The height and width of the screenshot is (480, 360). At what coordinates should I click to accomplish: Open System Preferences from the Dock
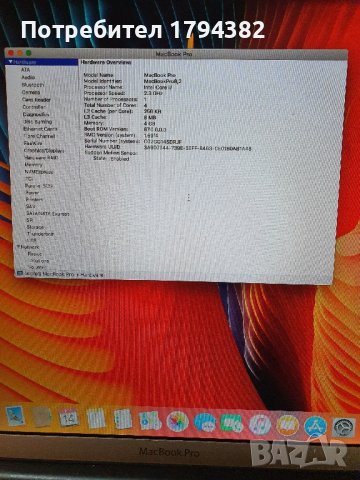[343, 428]
